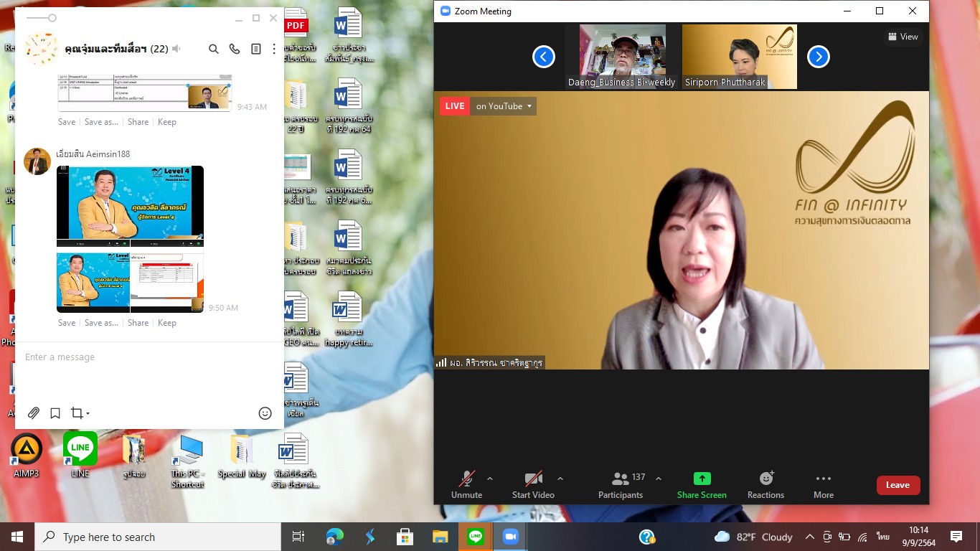Screen dimensions: 980x551
Task: Search messages in LINE chat
Action: point(213,49)
